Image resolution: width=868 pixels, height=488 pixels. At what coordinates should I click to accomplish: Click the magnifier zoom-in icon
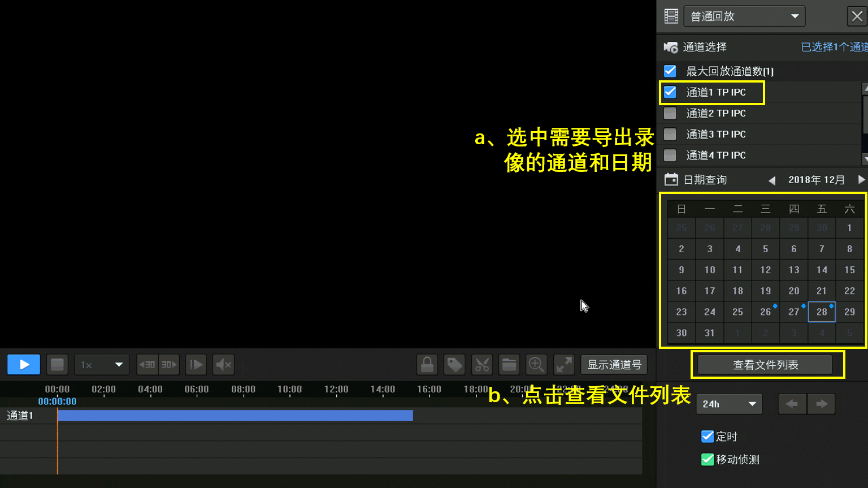pos(536,365)
